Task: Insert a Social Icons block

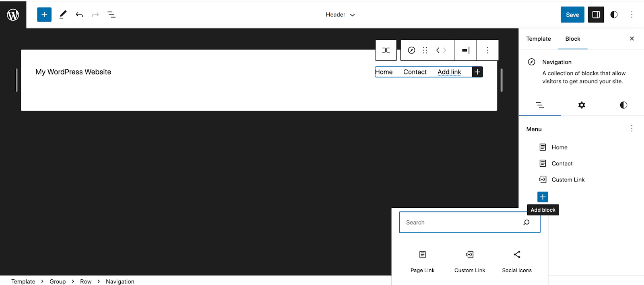Action: point(517,261)
